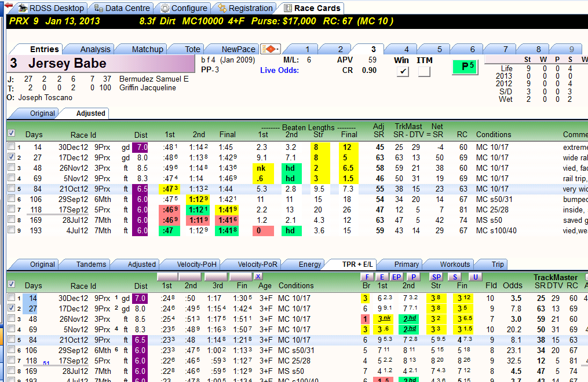The image size is (588, 382).
Task: Click the blank button above the Fin time column
Action: [x=241, y=277]
